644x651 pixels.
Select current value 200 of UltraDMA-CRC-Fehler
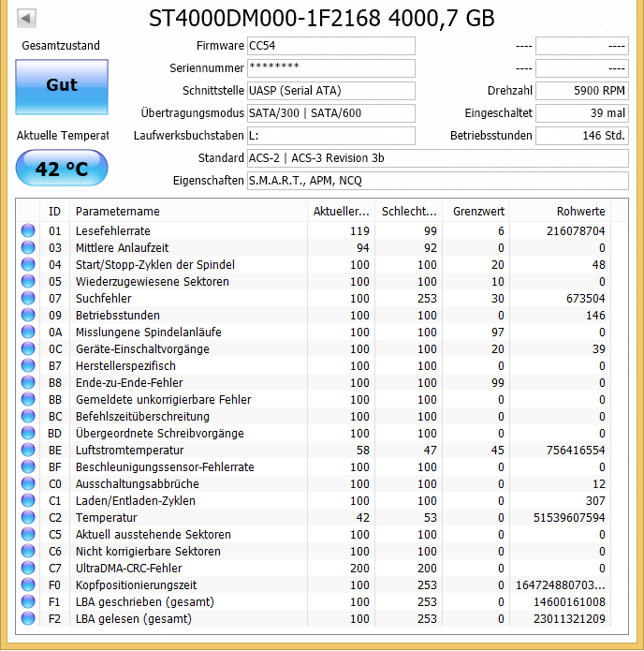click(x=359, y=568)
